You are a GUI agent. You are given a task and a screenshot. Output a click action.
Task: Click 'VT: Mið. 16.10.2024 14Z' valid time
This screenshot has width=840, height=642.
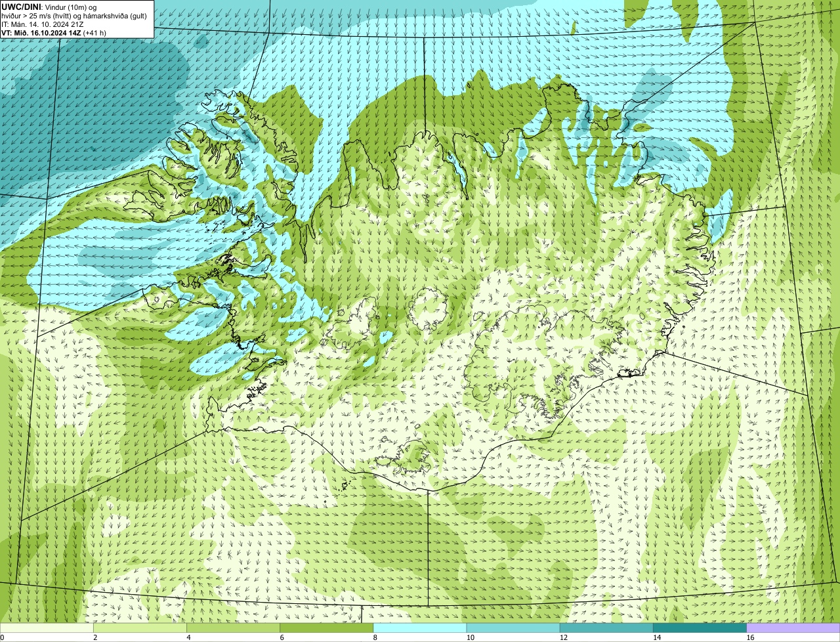click(41, 32)
